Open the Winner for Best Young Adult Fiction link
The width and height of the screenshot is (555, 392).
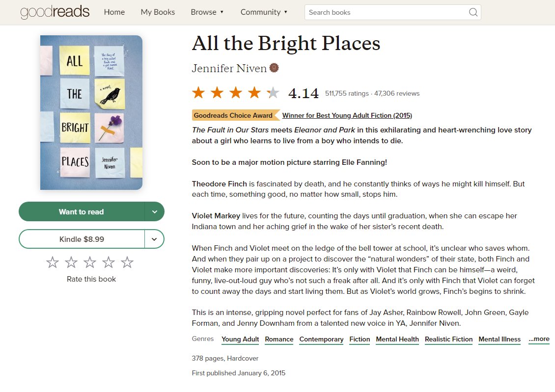[347, 115]
